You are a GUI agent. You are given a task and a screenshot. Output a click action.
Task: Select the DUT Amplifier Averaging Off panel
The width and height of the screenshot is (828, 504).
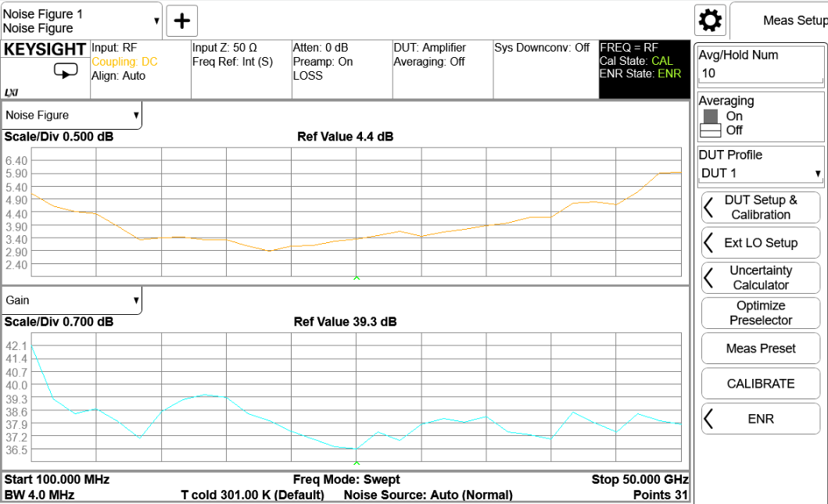(443, 69)
